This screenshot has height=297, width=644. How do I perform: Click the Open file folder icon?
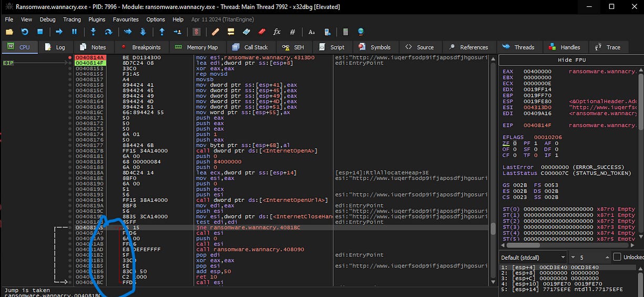10,32
